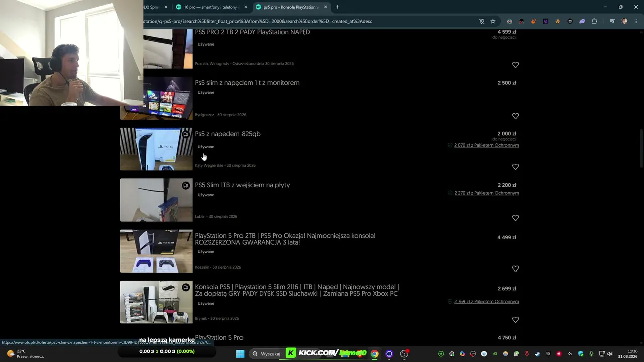This screenshot has width=644, height=362.
Task: Favorite the PS5 Slim 1TB z wejściem listing
Action: tap(515, 218)
